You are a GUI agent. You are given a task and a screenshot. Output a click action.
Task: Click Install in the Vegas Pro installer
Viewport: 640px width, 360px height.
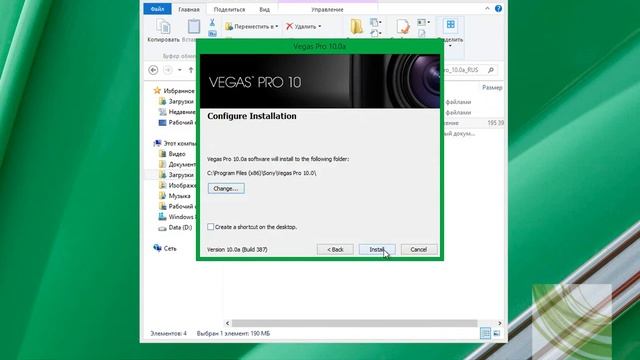(x=377, y=249)
